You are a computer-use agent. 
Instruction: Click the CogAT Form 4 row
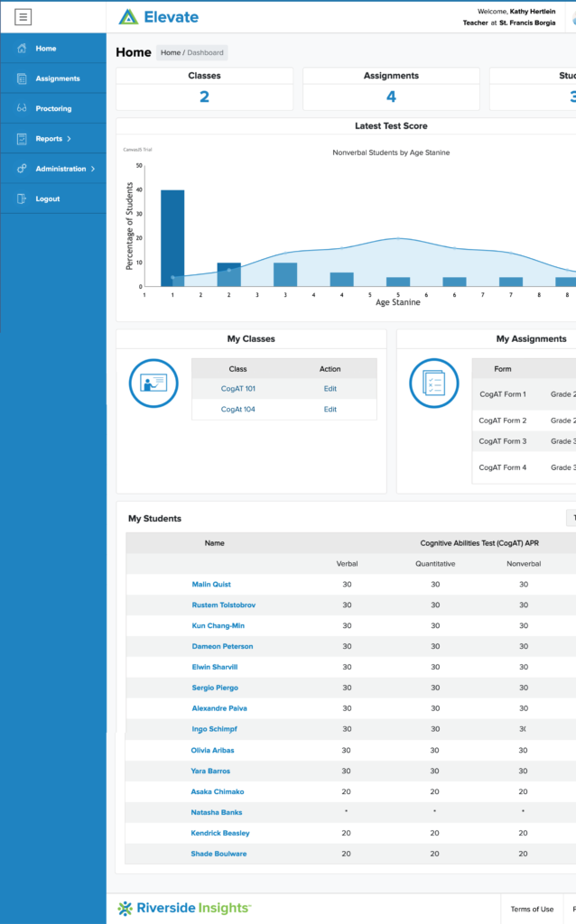[x=525, y=467]
